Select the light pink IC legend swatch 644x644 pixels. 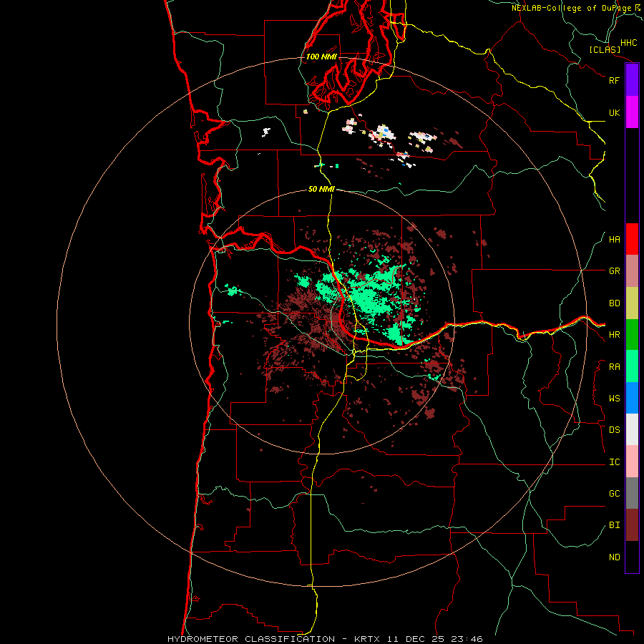click(632, 462)
